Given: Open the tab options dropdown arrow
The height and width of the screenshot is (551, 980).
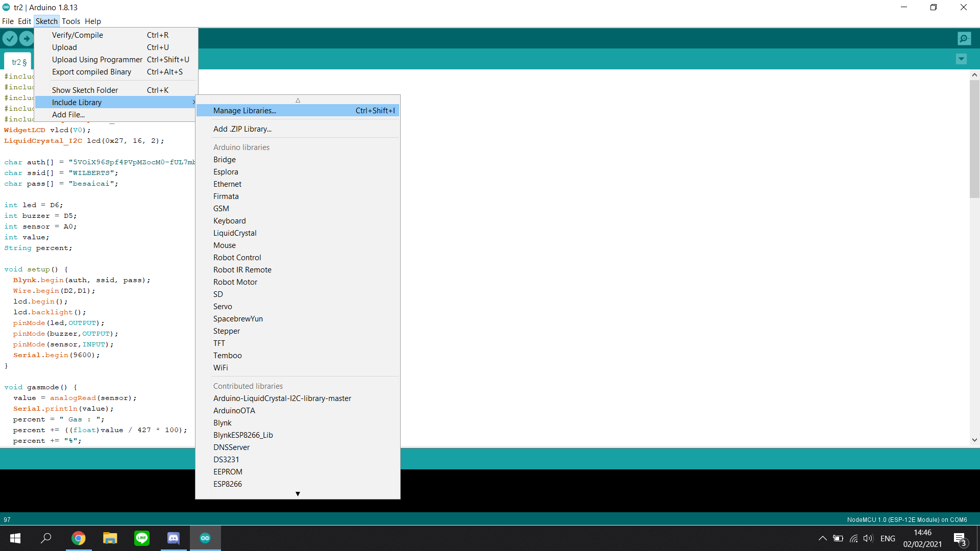Looking at the screenshot, I should 961,59.
